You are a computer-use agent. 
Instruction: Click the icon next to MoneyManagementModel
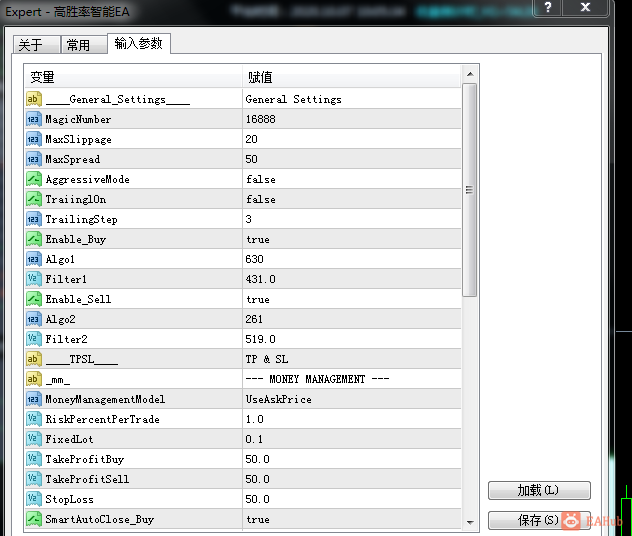[x=34, y=399]
